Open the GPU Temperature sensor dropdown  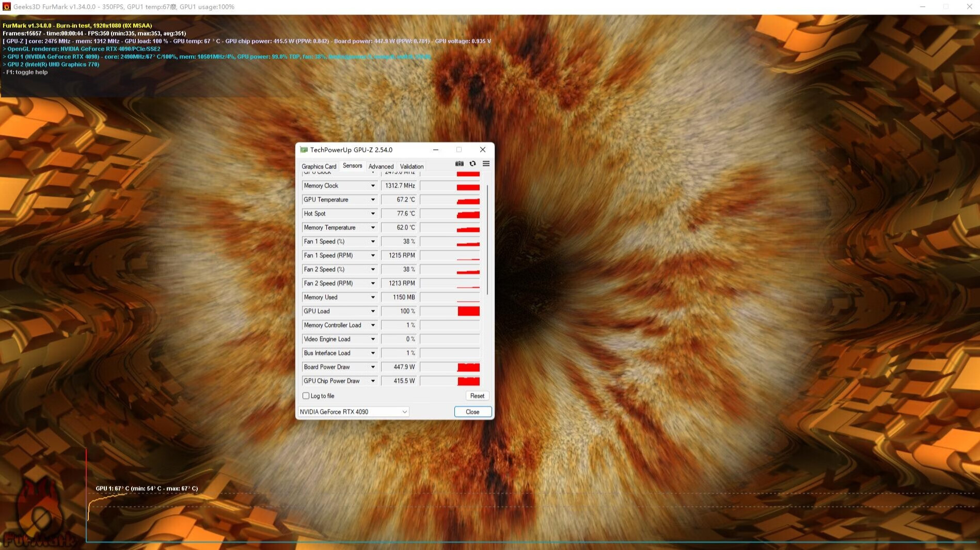click(x=373, y=200)
